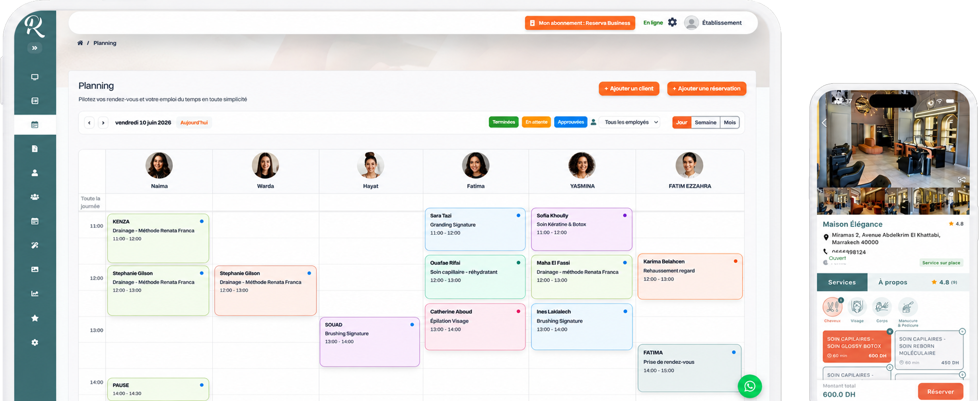
Task: Open FATIMA's Prise de rendez-vous block
Action: [690, 368]
